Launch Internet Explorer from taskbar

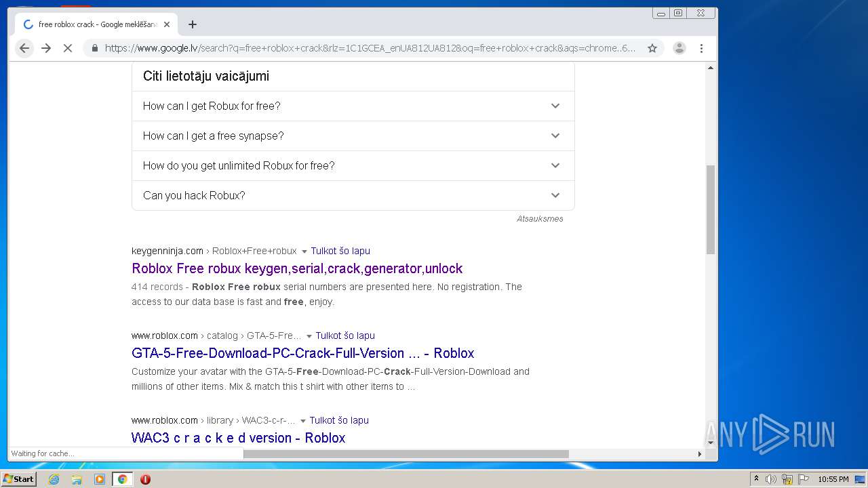(x=54, y=479)
